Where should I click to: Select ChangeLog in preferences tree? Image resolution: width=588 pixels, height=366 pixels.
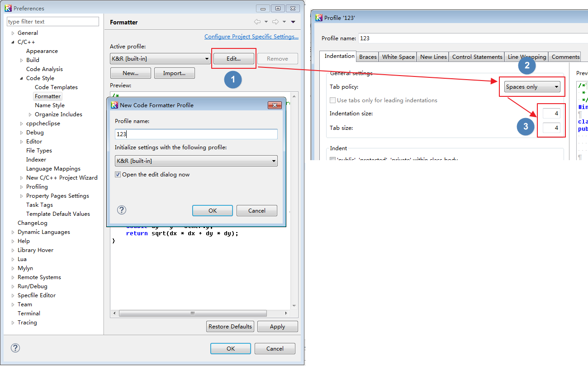coord(33,223)
